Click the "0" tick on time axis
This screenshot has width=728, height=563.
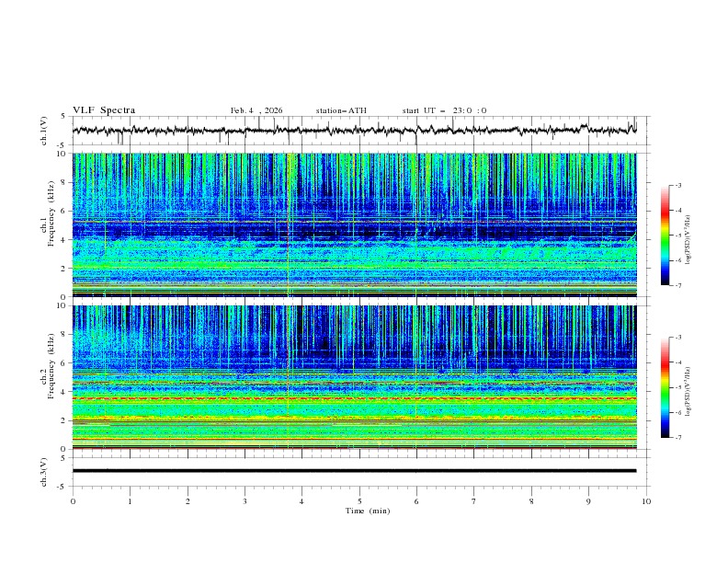[73, 501]
